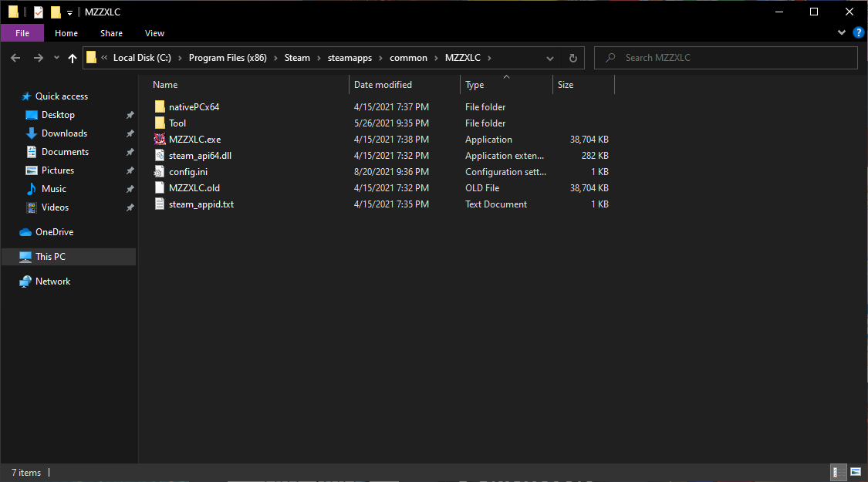This screenshot has width=868, height=482.
Task: Select the config.ini file icon
Action: (x=160, y=171)
